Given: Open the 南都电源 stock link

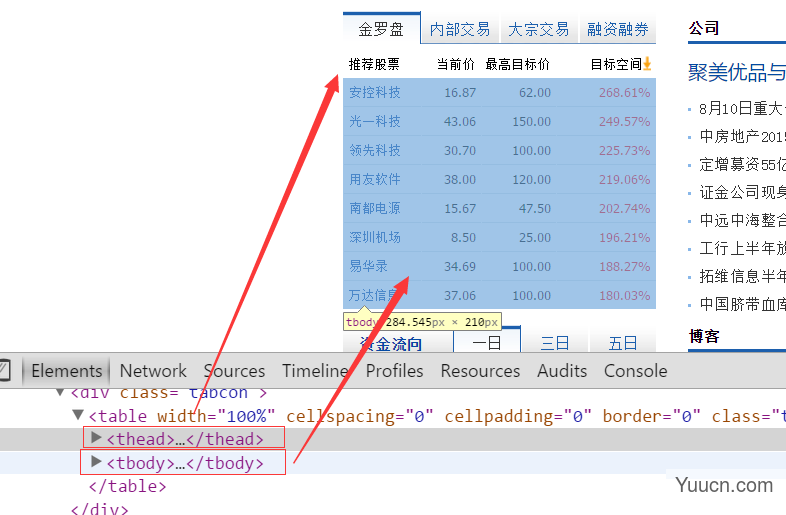Looking at the screenshot, I should (x=374, y=208).
